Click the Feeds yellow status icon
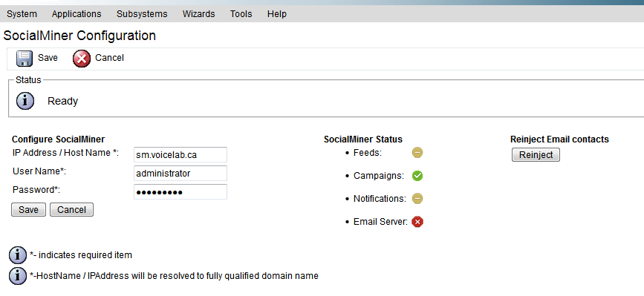Screen dimensions: 644x296 coord(417,153)
